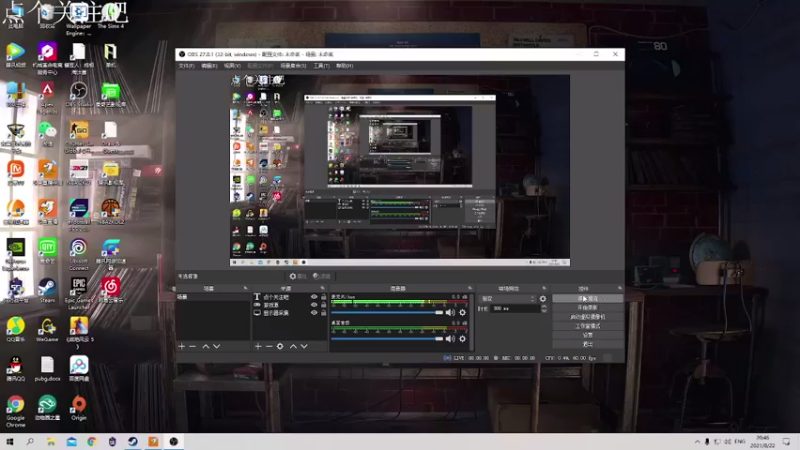Pop out the Scenes dock using its header icon
The width and height of the screenshot is (800, 450).
pyautogui.click(x=245, y=289)
